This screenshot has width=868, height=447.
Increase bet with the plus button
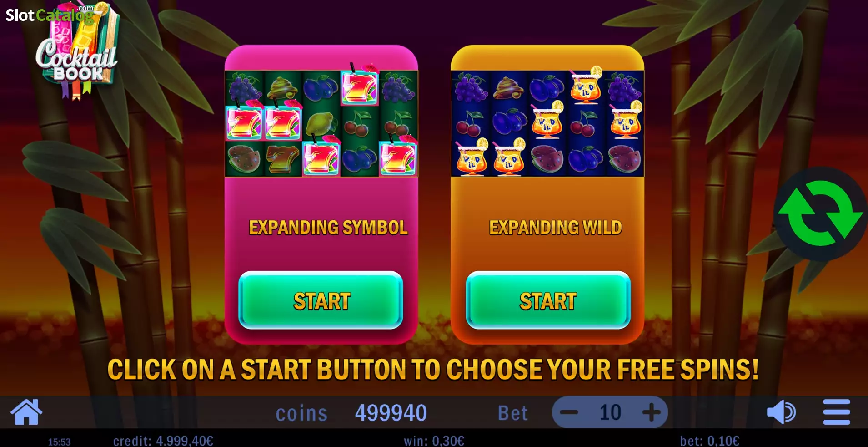click(x=652, y=413)
